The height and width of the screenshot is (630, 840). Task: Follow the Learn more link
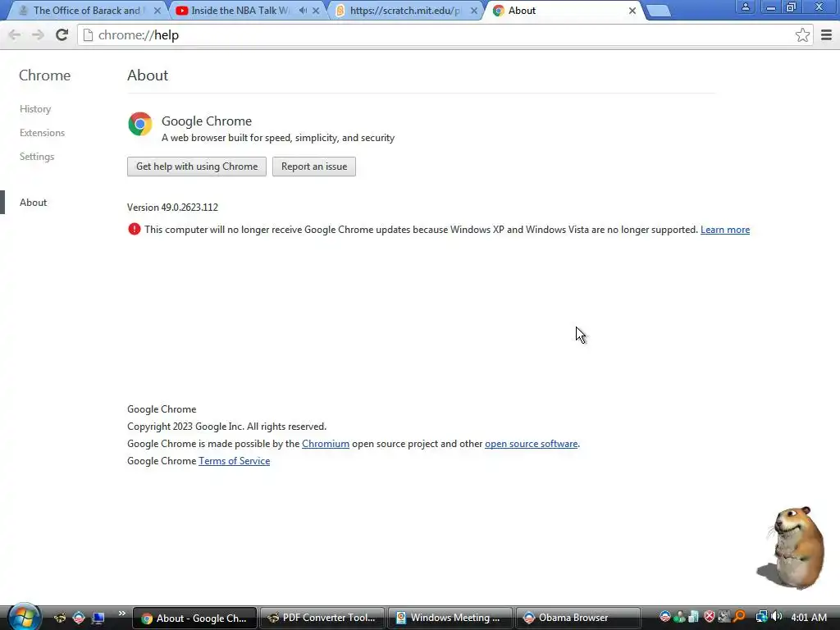click(x=725, y=230)
